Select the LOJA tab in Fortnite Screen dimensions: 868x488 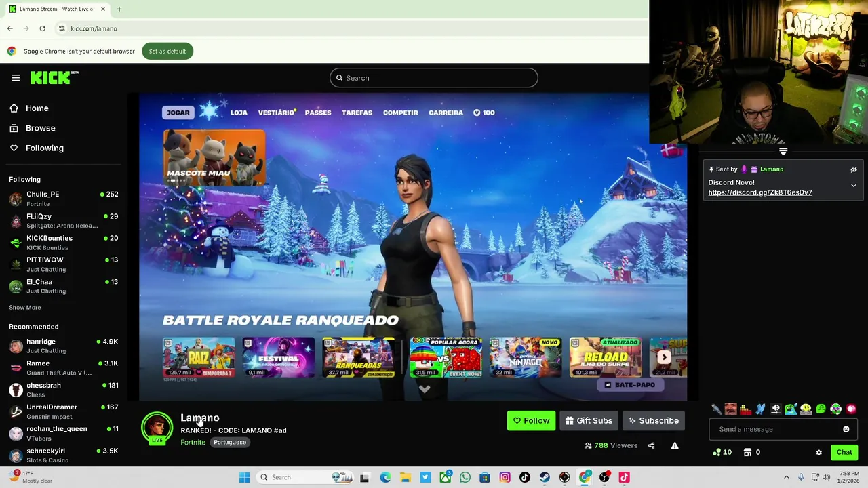coord(239,113)
